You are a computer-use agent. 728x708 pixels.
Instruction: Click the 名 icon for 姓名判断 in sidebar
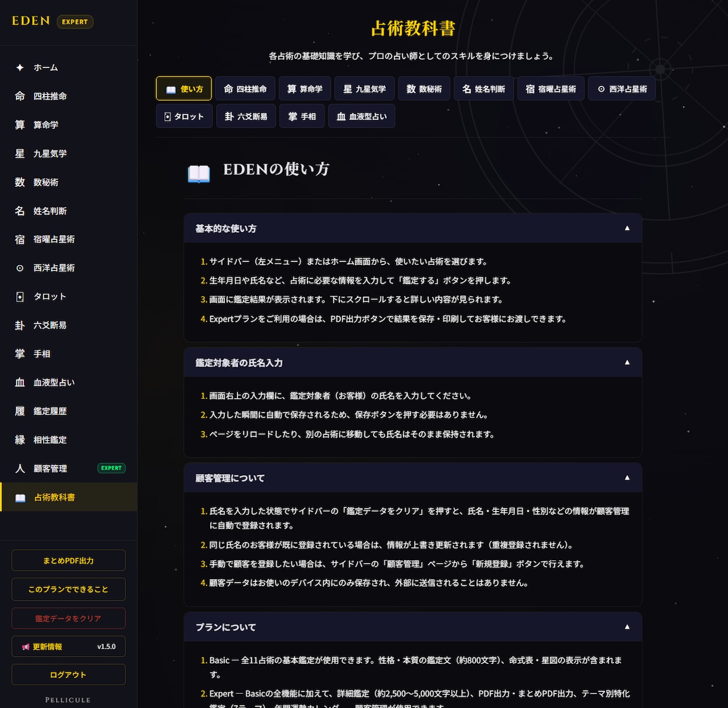[20, 211]
